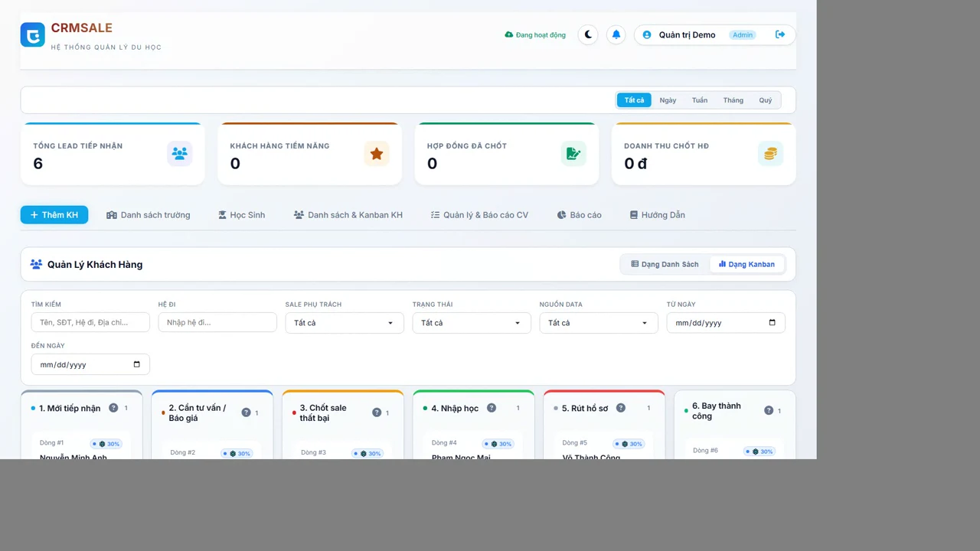Click help icon on Nhập học column

pos(492,408)
